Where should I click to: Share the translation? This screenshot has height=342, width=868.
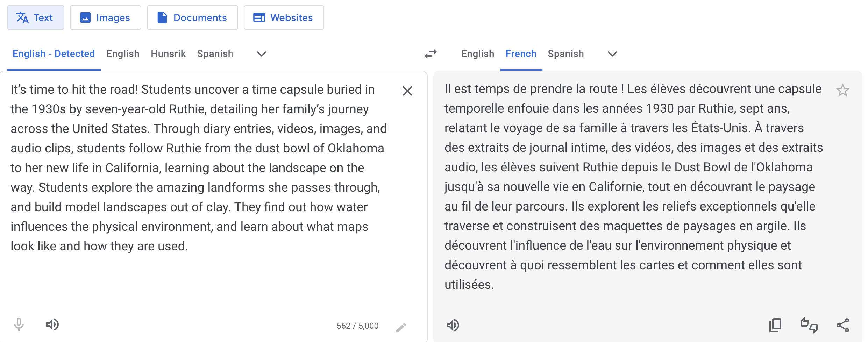843,325
